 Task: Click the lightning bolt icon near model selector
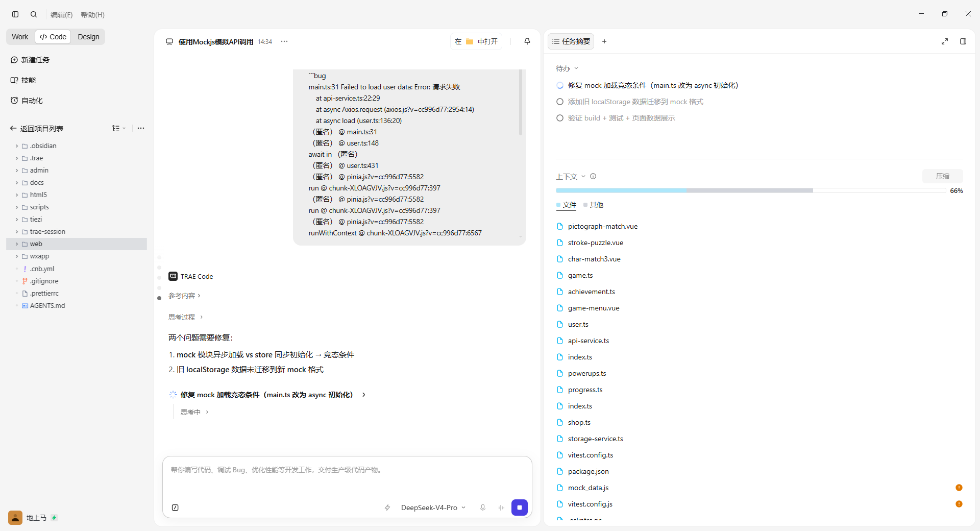[x=387, y=508]
